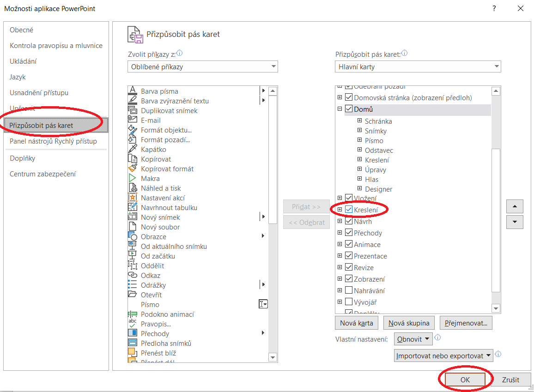The image size is (534, 392).
Task: Toggle the Revize checkbox
Action: pos(349,267)
